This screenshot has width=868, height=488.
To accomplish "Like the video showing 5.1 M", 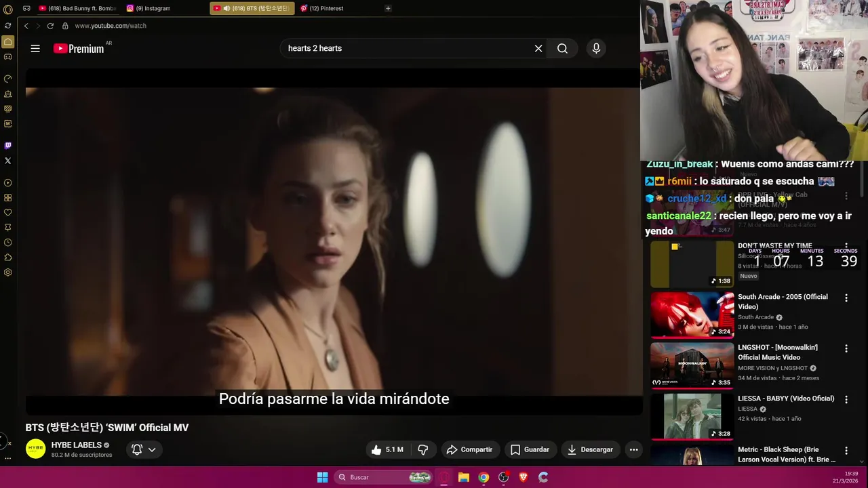I will click(387, 449).
